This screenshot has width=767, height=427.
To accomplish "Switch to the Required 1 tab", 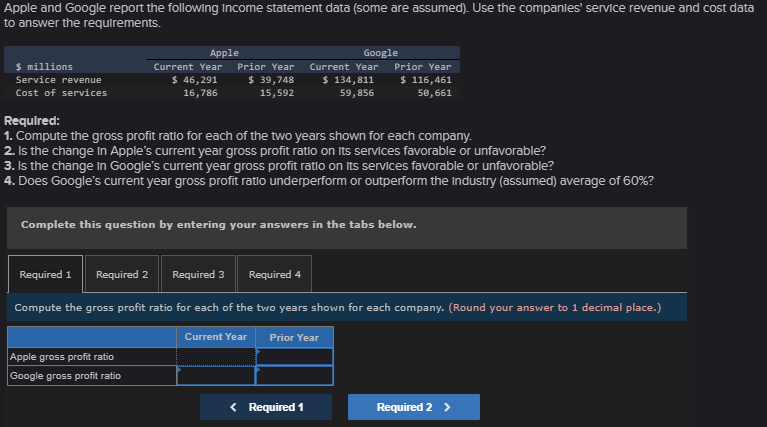I will (x=45, y=274).
